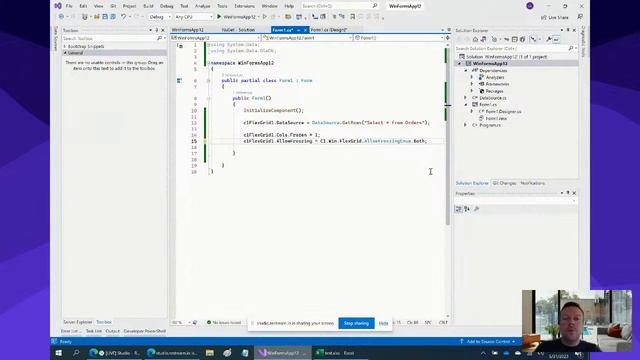Click Alphabetical sort icon in Properties panel

467,209
